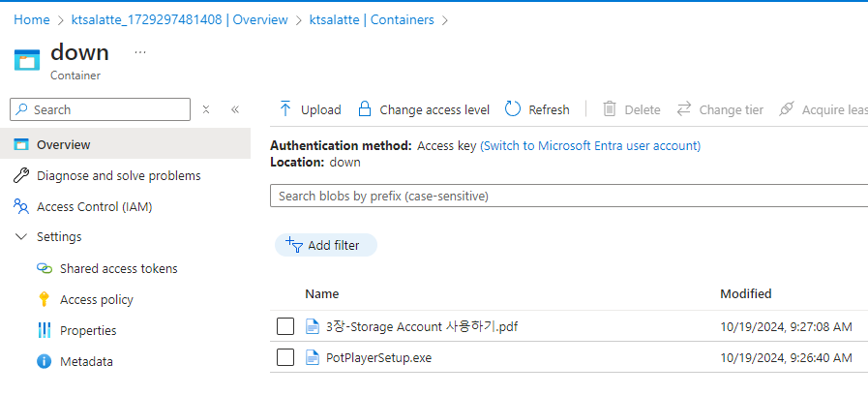Click the Upload arrow icon
Viewport: 868px width, 395px height.
point(285,109)
